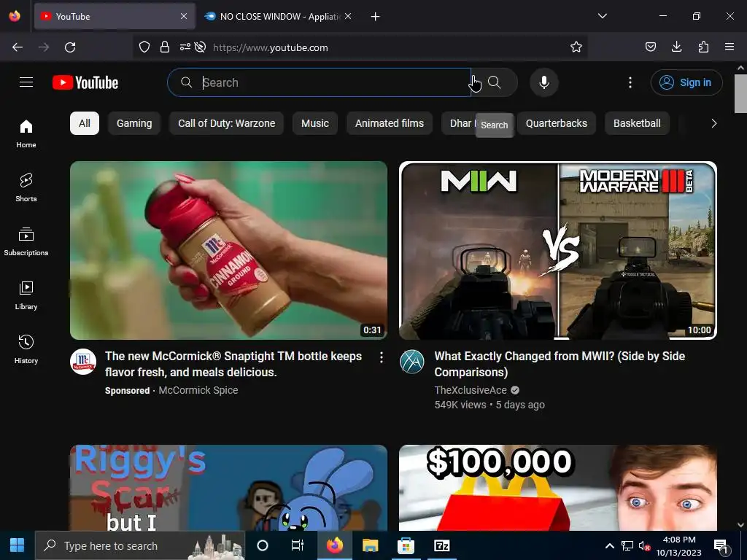Click McCormick channel avatar

click(x=83, y=362)
